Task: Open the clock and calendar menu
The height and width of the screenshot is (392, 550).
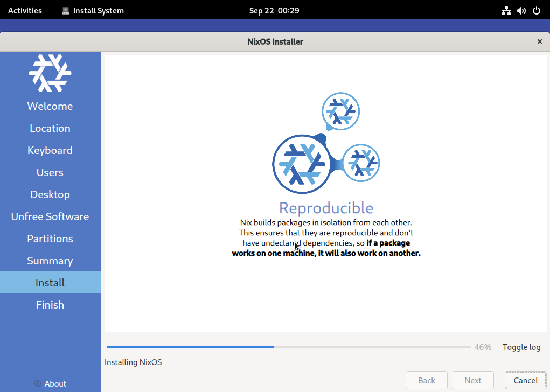Action: click(274, 10)
